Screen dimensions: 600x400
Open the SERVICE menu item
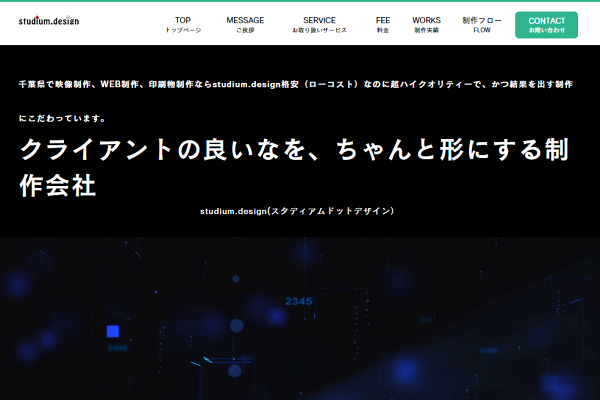[320, 24]
